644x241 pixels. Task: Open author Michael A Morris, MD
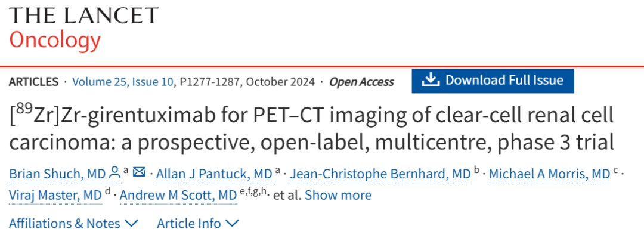550,174
